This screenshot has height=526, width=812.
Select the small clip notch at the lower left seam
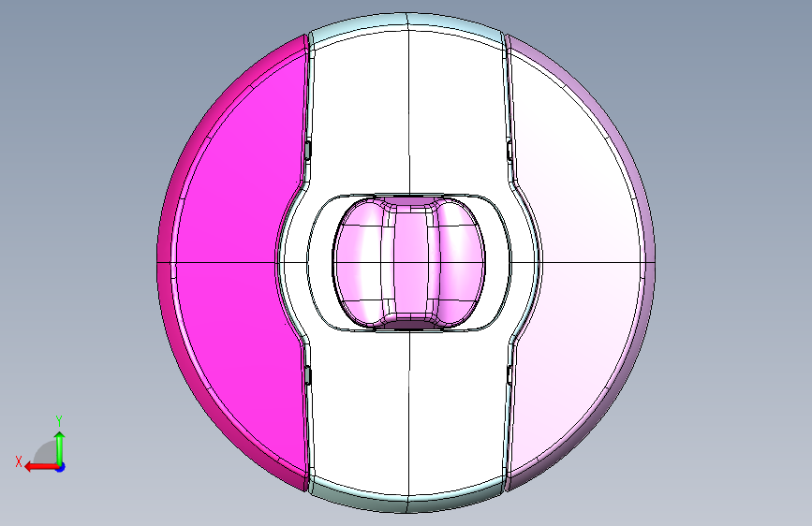click(x=307, y=375)
